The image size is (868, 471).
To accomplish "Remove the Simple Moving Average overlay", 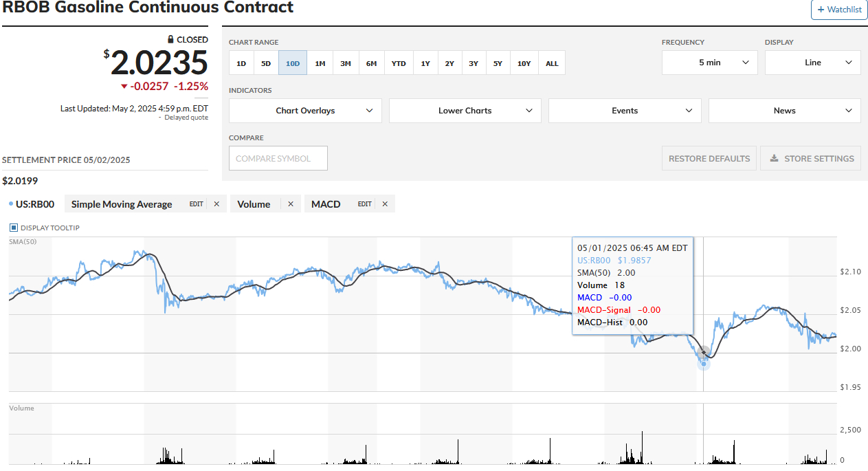I will click(x=216, y=204).
